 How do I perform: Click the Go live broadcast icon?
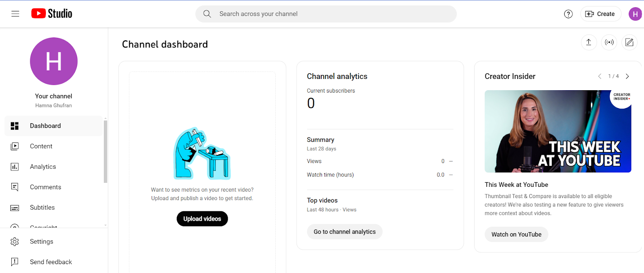[x=609, y=42]
